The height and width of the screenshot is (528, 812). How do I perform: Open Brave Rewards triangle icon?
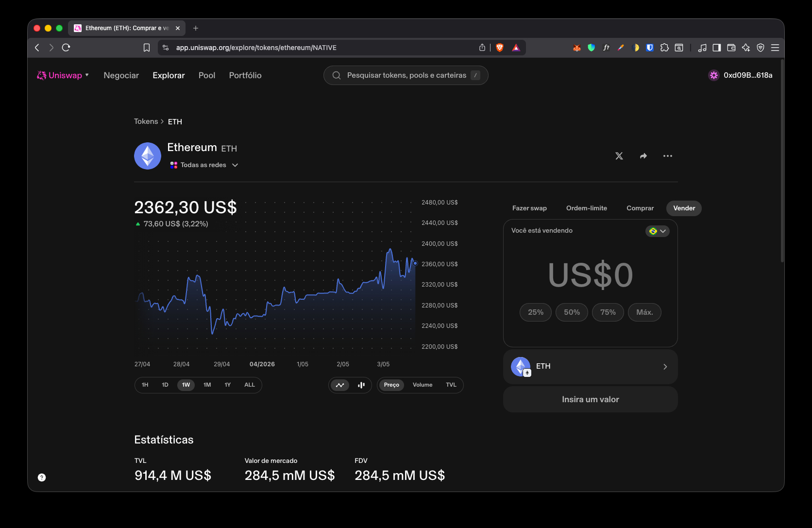[x=516, y=48]
